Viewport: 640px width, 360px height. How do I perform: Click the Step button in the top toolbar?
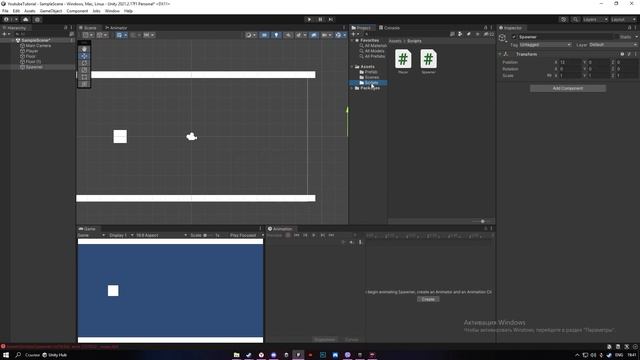[x=331, y=19]
